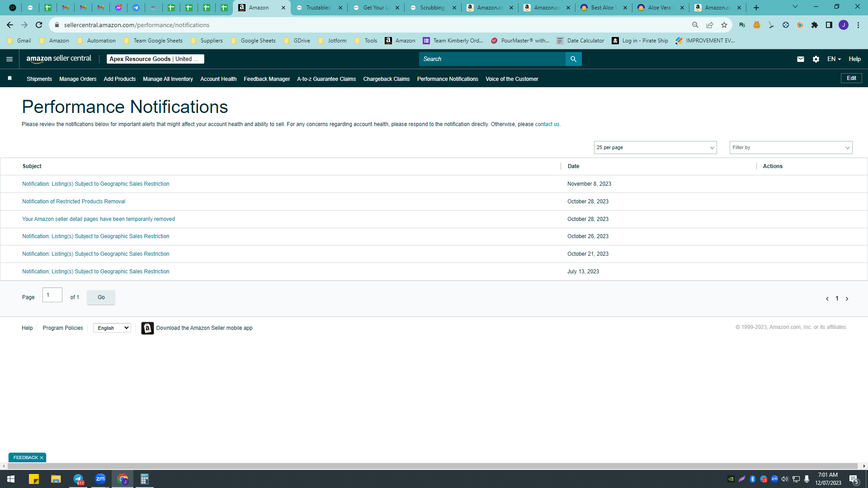Switch to the Scrubbing browser tab
The width and height of the screenshot is (868, 488).
pos(432,8)
